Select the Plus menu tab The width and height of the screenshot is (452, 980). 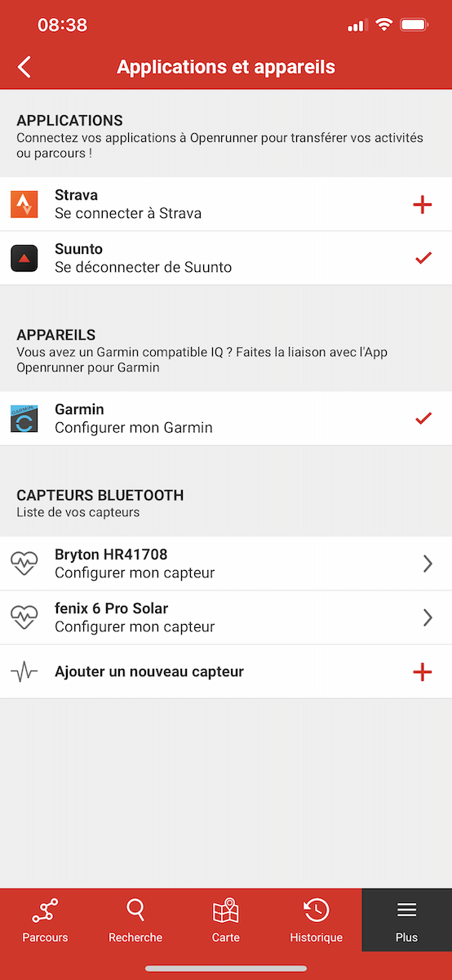pos(406,920)
